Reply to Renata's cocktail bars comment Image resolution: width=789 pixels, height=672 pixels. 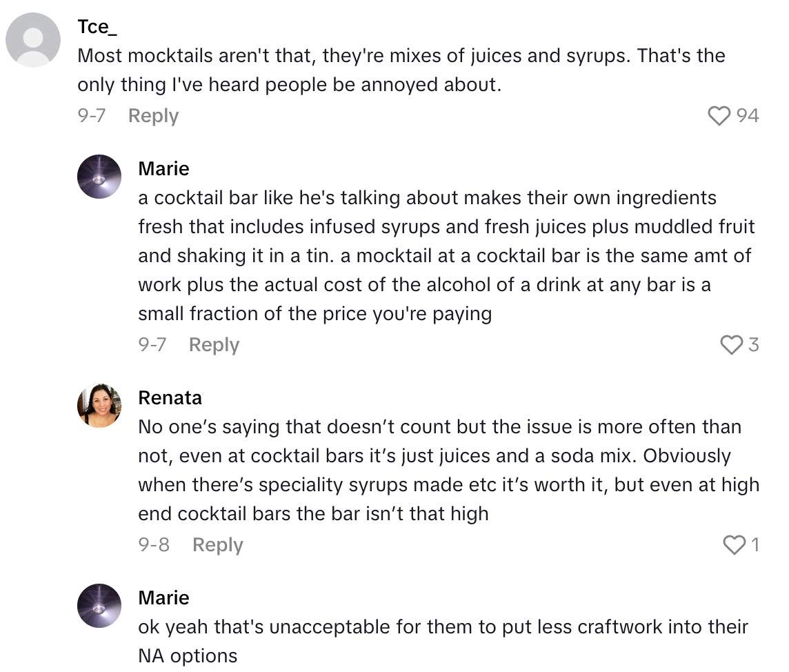pyautogui.click(x=217, y=544)
